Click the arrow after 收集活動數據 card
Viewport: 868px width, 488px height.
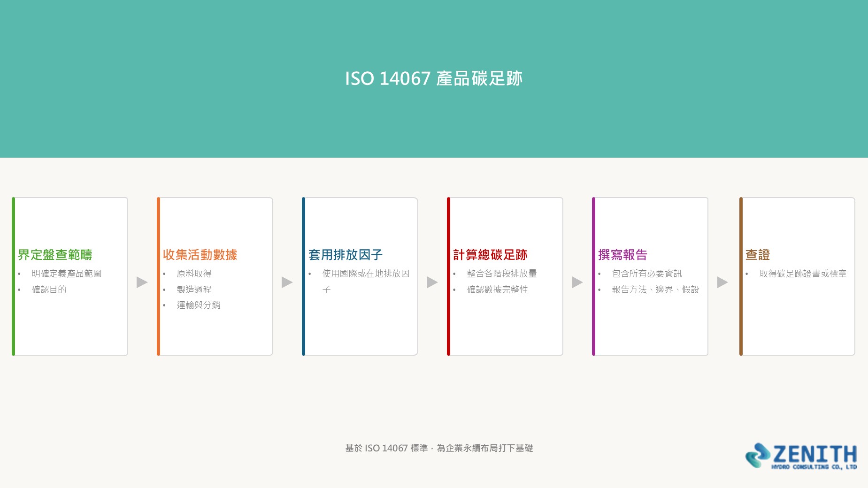click(287, 282)
